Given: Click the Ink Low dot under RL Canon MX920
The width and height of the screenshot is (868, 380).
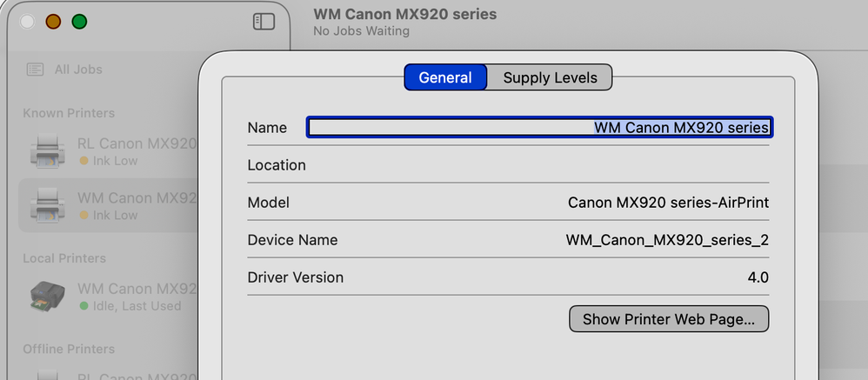Looking at the screenshot, I should (x=83, y=161).
